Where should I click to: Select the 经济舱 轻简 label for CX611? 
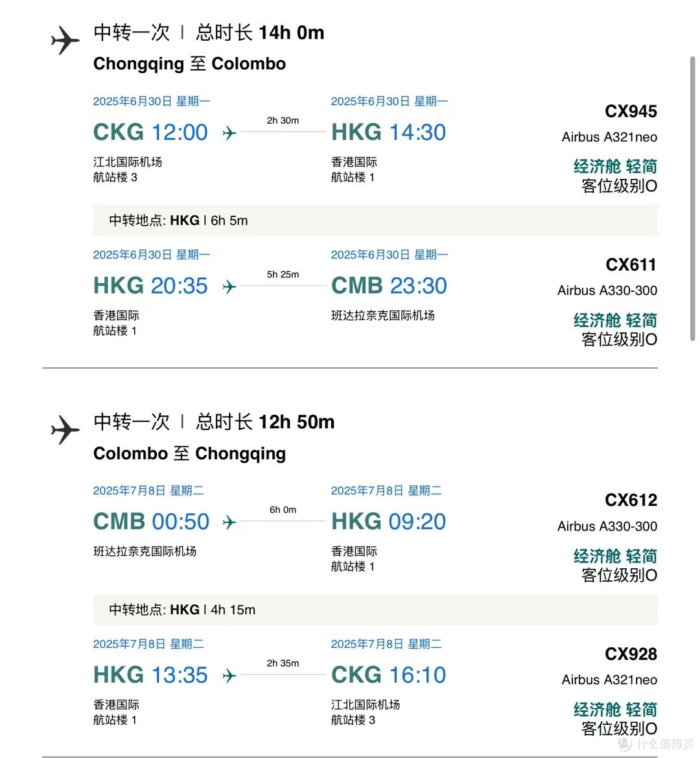614,319
